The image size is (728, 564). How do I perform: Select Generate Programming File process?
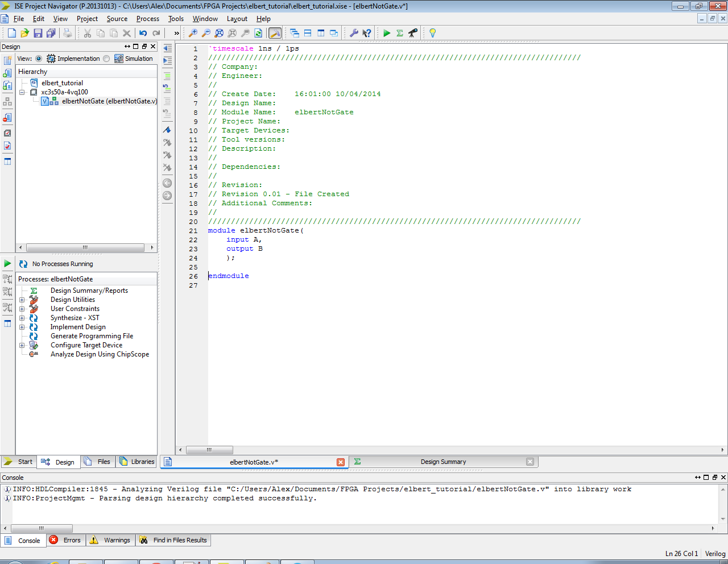(92, 336)
